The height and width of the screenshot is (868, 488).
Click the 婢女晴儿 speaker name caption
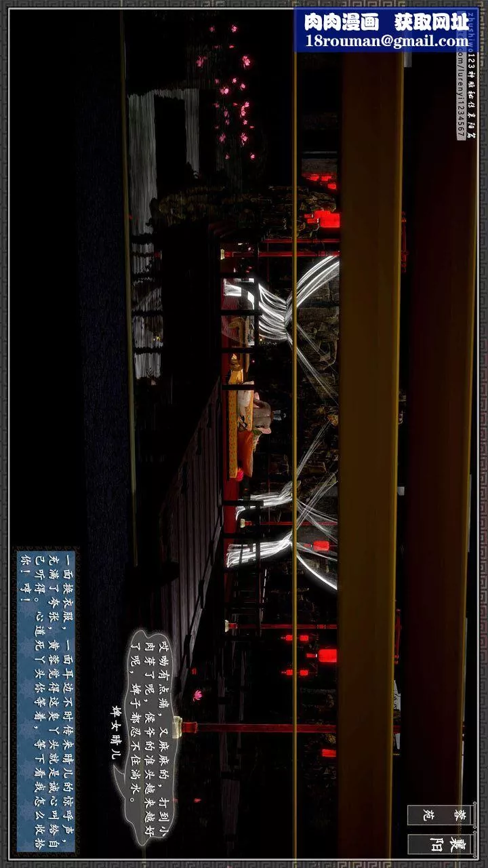(x=117, y=732)
